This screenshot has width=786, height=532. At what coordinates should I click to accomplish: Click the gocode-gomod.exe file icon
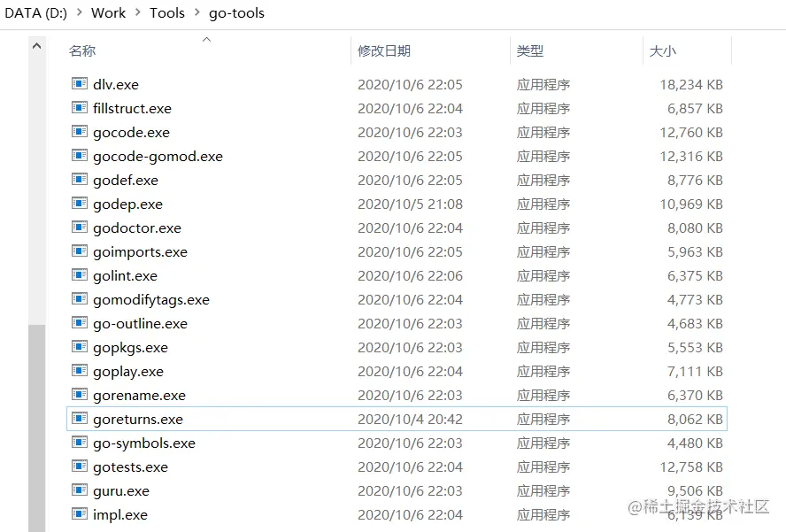[x=79, y=156]
